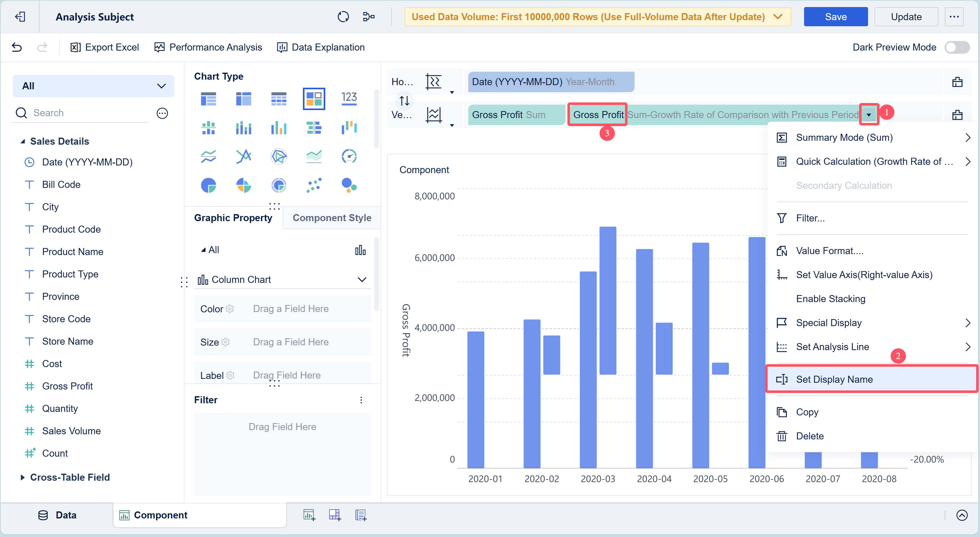Screen dimensions: 980x537
Task: Select the 123 KPI card chart type
Action: [x=349, y=99]
